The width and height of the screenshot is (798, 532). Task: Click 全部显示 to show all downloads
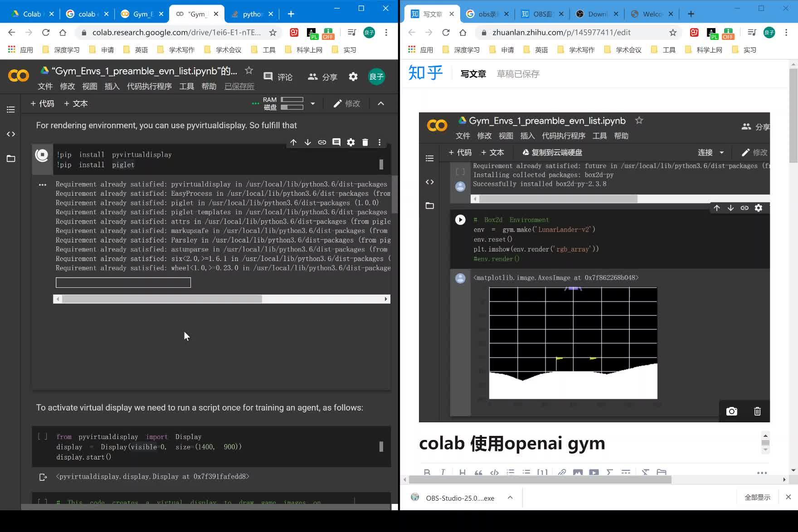(x=757, y=498)
